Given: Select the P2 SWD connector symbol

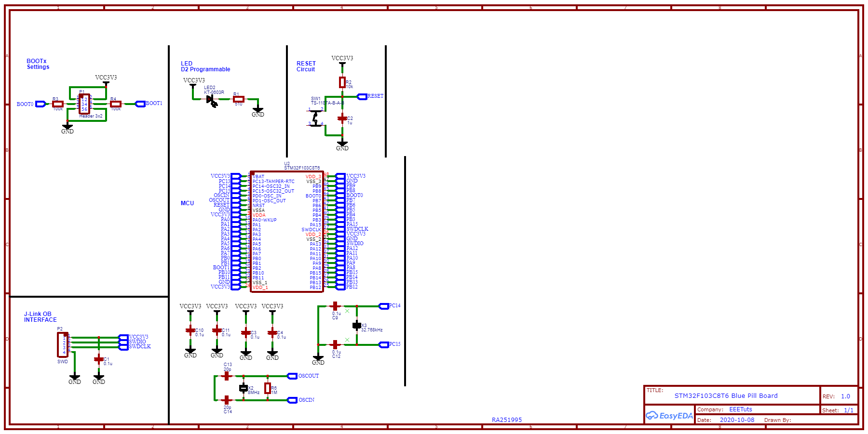Looking at the screenshot, I should (x=63, y=345).
